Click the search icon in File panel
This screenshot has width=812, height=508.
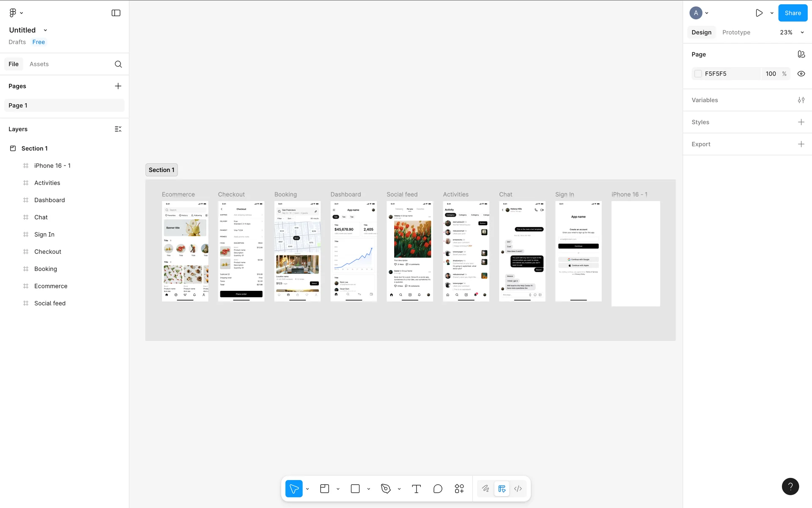point(118,64)
